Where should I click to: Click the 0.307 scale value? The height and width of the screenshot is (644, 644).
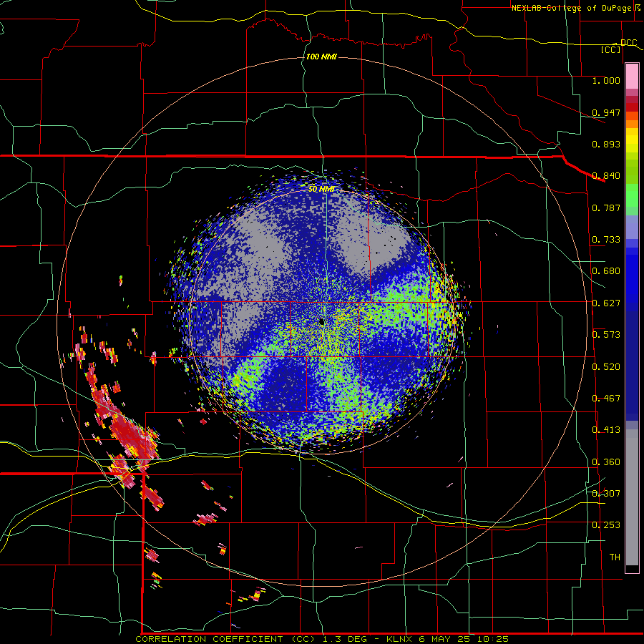pyautogui.click(x=606, y=494)
